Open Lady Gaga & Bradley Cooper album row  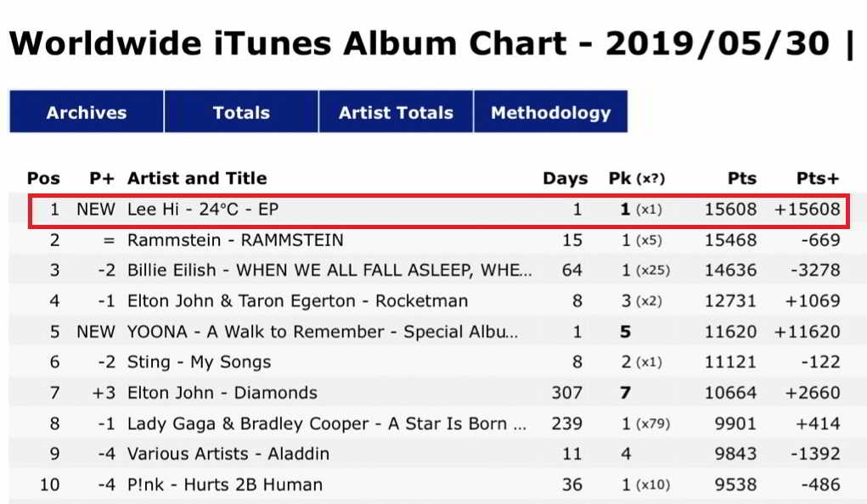(327, 423)
